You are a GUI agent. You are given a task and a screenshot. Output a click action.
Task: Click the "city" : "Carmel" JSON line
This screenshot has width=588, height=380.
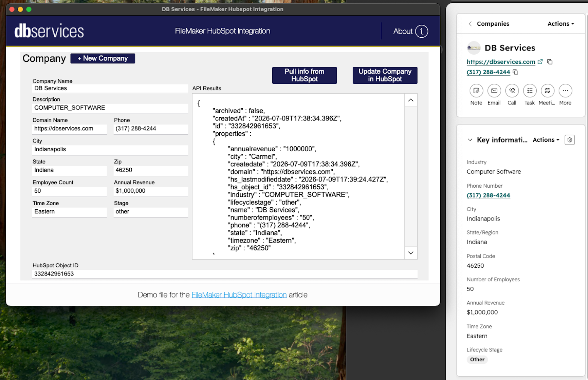coord(253,157)
